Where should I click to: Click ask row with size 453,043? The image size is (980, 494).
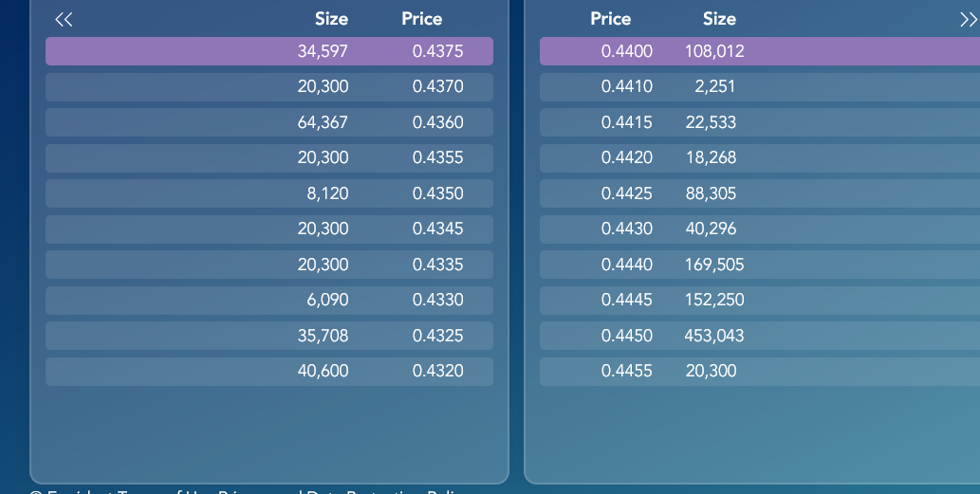[x=760, y=336]
